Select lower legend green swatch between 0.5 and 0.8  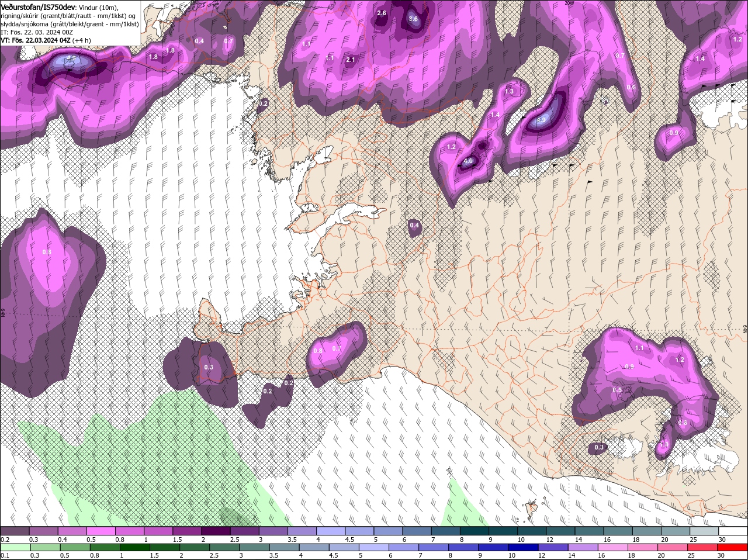click(75, 548)
